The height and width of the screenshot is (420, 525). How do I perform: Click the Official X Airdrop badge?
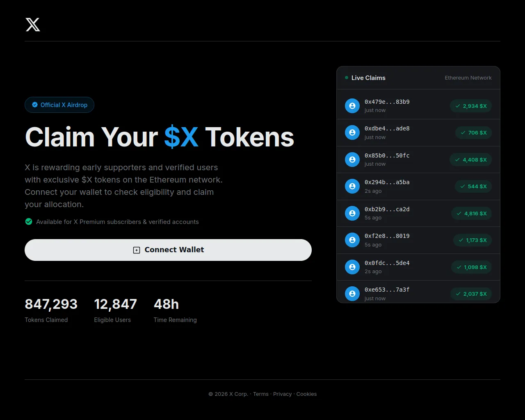tap(59, 105)
